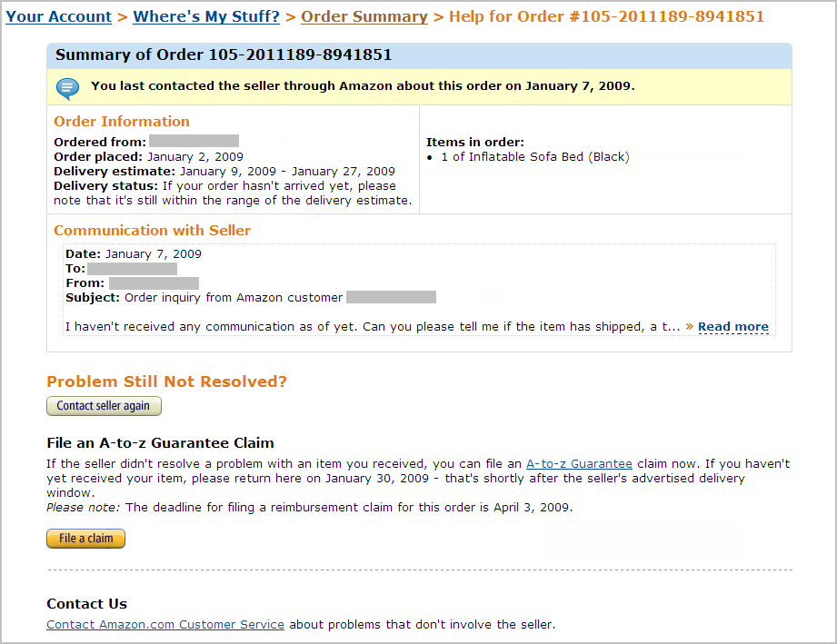
Task: Click the Inflatable Sofa Bed (Black) item
Action: click(535, 157)
